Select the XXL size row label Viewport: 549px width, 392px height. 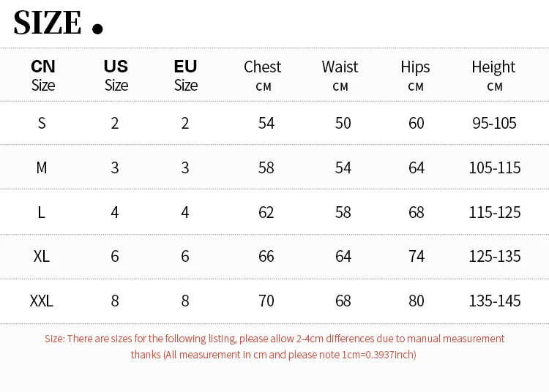click(41, 301)
